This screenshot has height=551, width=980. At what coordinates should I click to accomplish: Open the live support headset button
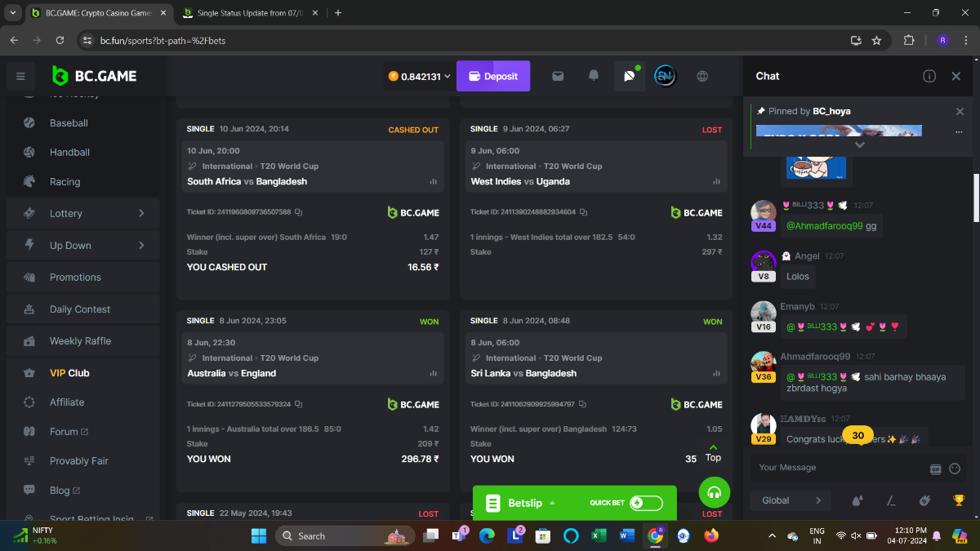pyautogui.click(x=714, y=492)
